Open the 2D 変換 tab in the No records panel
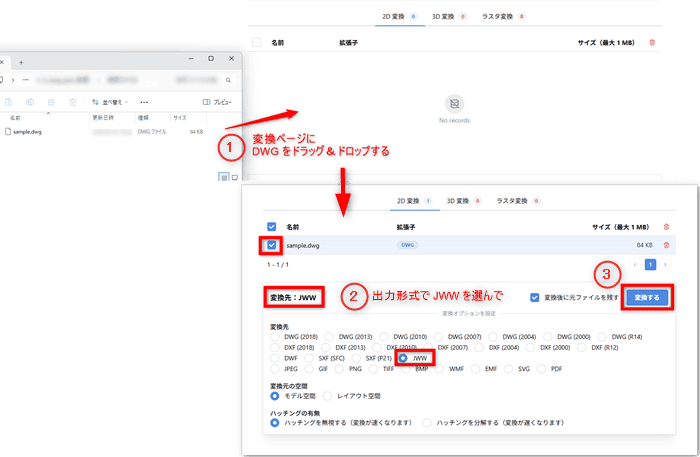 tap(399, 17)
